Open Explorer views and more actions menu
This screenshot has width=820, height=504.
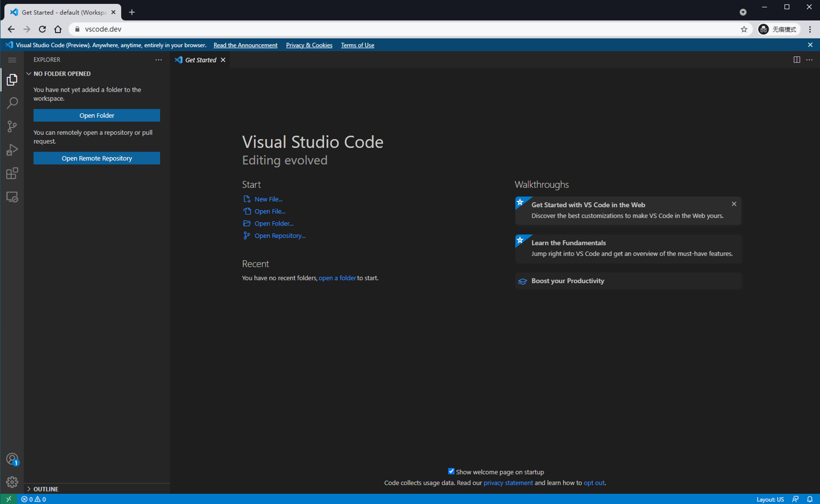(158, 60)
